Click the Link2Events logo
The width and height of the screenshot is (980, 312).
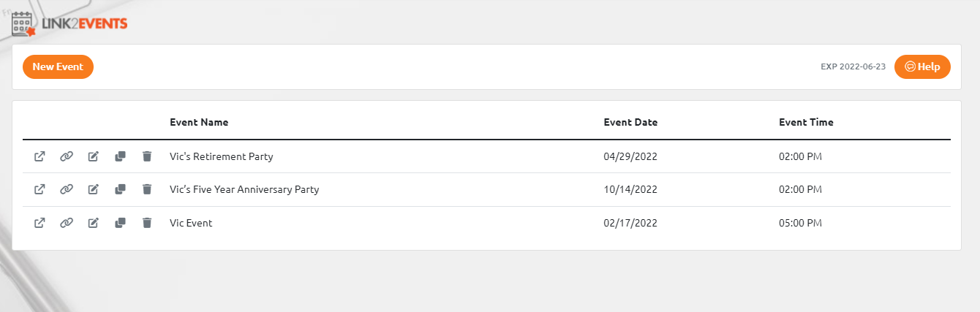70,24
